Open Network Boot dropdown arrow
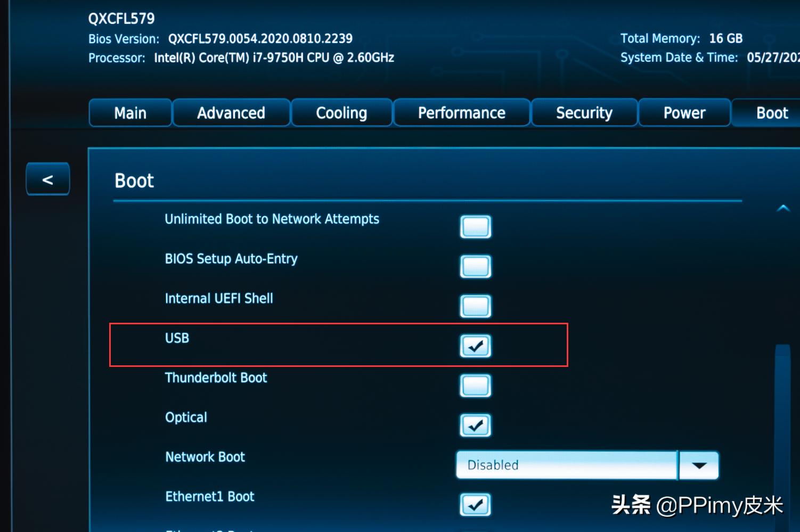This screenshot has width=800, height=532. point(699,465)
